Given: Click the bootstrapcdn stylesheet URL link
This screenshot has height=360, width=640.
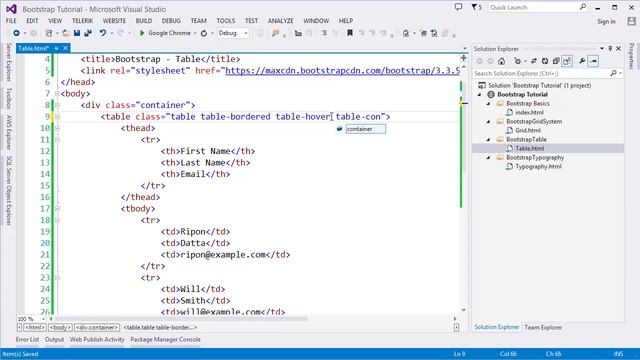Looking at the screenshot, I should (342, 71).
